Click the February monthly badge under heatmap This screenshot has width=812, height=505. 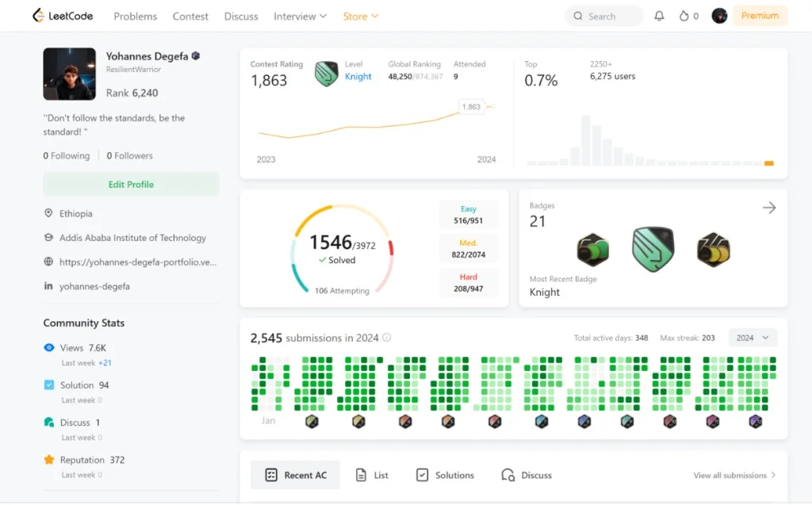tap(312, 421)
